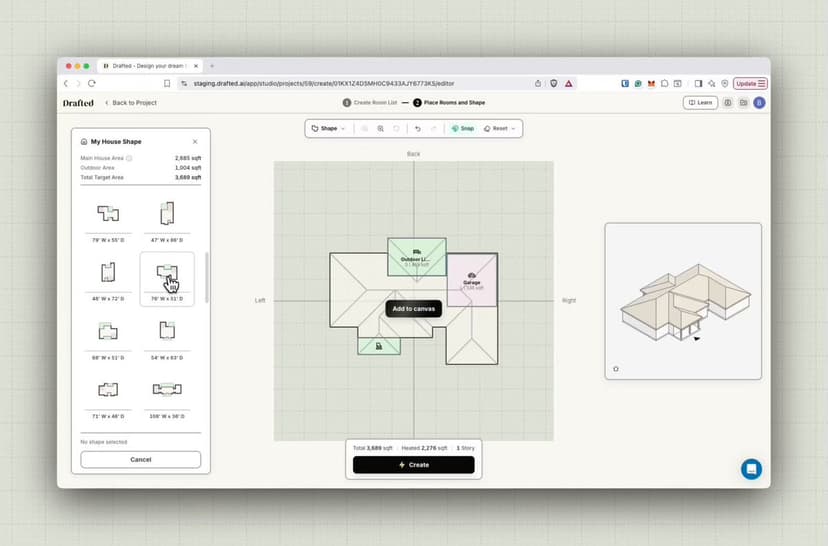Open the user profile avatar
This screenshot has height=546, width=828.
pos(759,102)
